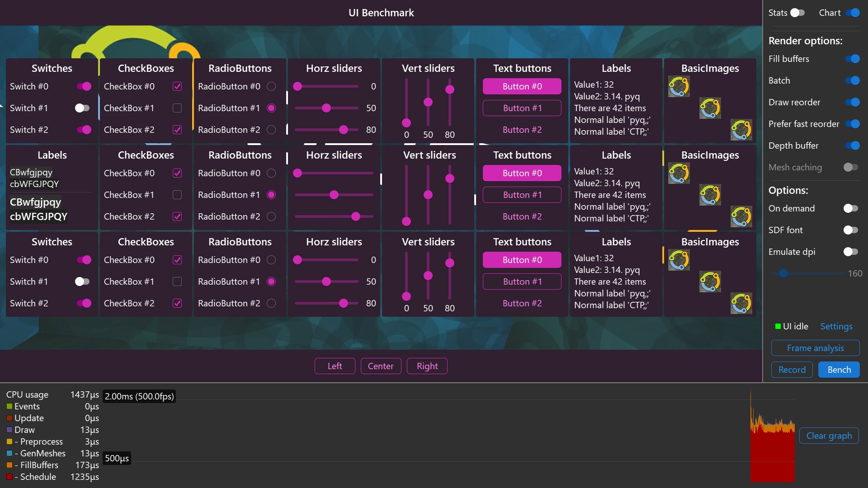The height and width of the screenshot is (488, 868).
Task: Click the first image in top BasicImages panel
Action: [679, 87]
